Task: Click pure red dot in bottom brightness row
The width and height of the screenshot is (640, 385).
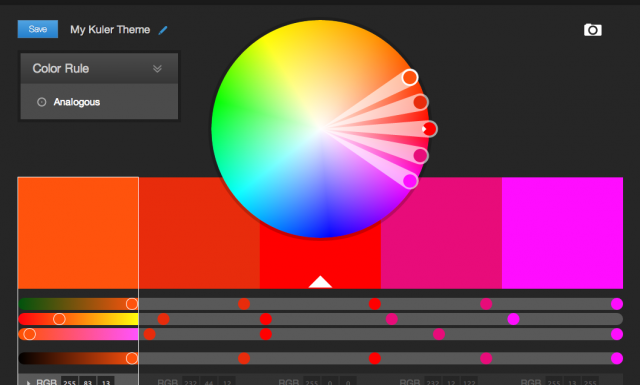Action: [375, 358]
